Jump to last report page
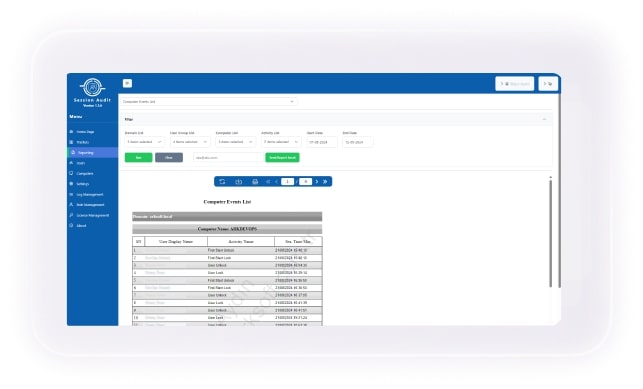Viewport: 643px width, 389px height. (x=325, y=182)
